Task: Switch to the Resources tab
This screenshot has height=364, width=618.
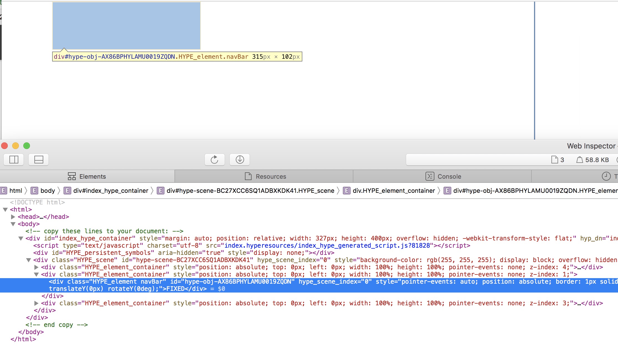Action: tap(264, 176)
